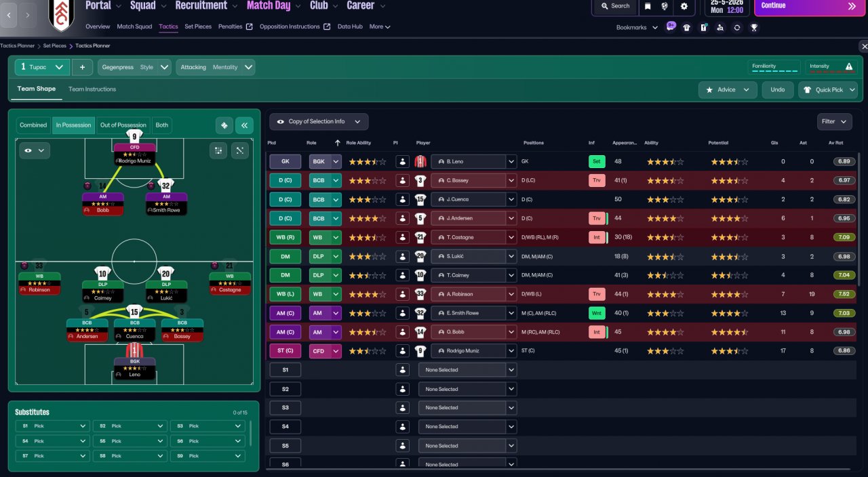Open the bookmark icon beside Search
868x477 pixels.
pos(648,6)
